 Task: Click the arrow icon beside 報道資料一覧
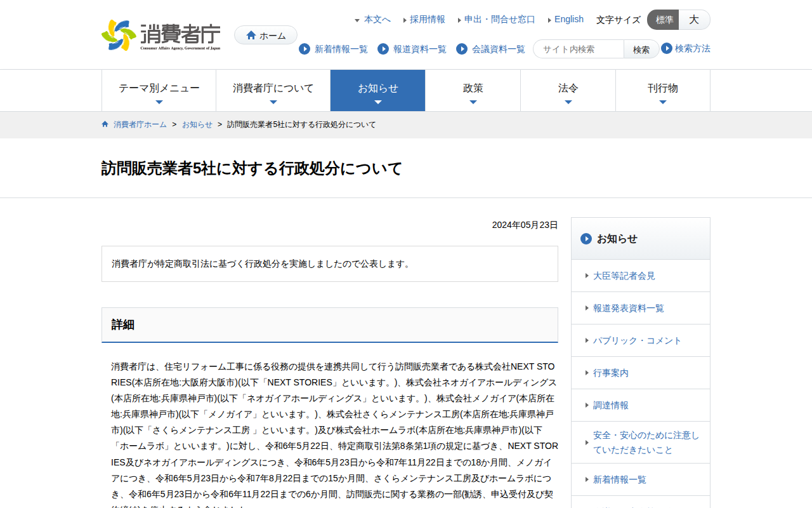tap(383, 49)
